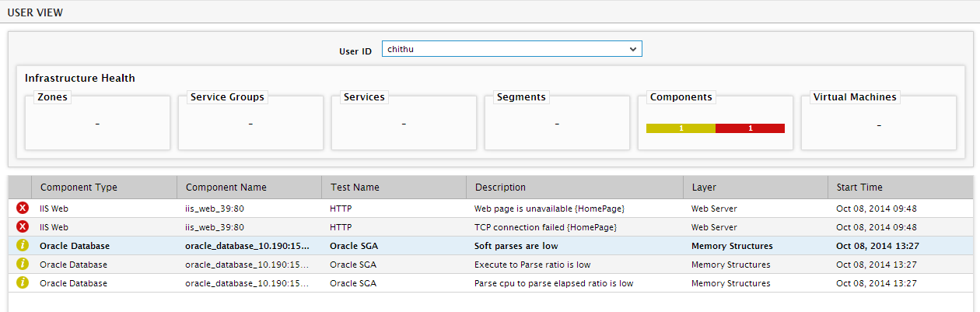Viewport: 980px width, 312px height.
Task: Click critical icon for 'TCP connection failed' alarm
Action: [23, 227]
